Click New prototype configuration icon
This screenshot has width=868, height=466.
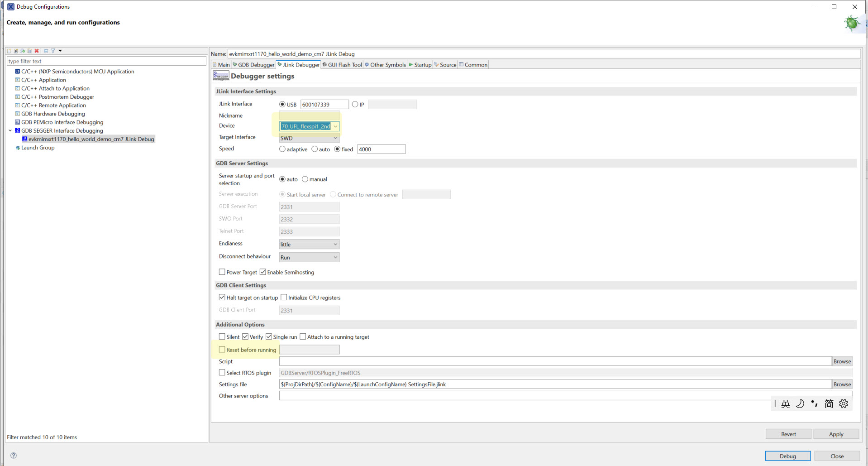[x=16, y=51]
